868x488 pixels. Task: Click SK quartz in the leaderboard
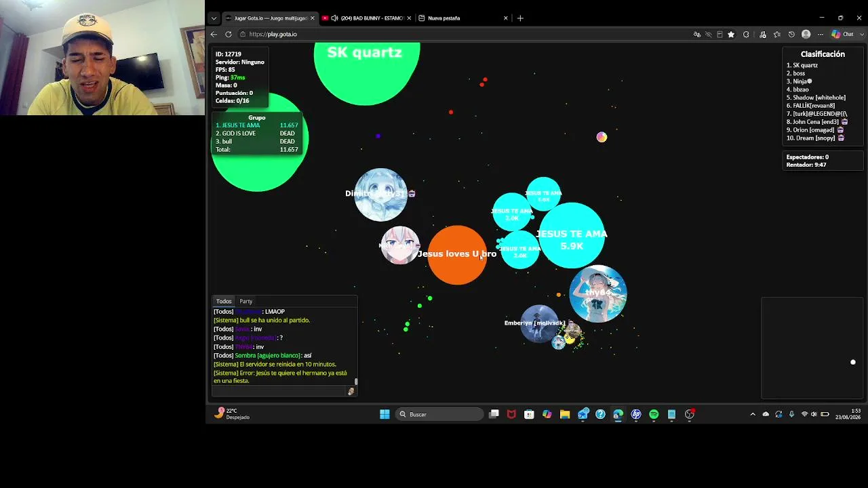[802, 65]
